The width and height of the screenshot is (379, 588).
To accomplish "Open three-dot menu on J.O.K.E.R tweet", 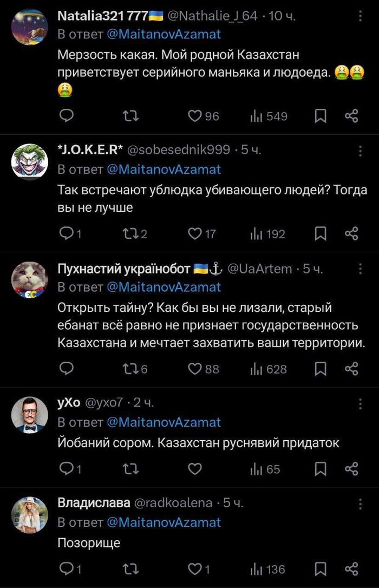I will 361,150.
